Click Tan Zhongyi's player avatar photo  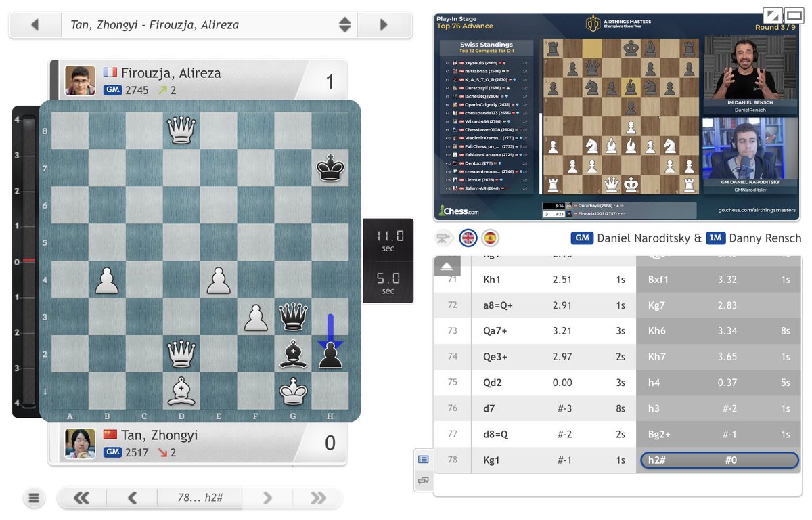tap(80, 443)
